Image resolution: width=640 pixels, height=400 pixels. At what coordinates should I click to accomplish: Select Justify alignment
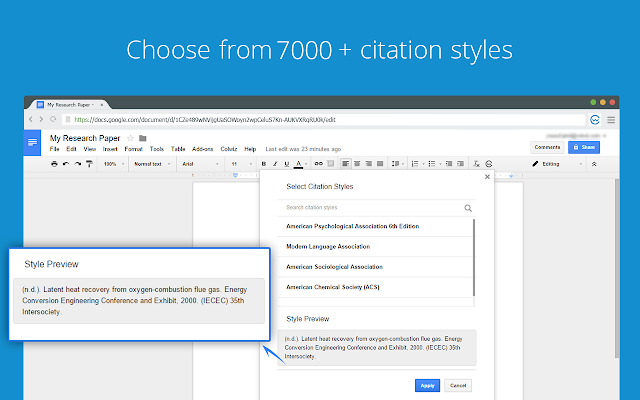(380, 164)
